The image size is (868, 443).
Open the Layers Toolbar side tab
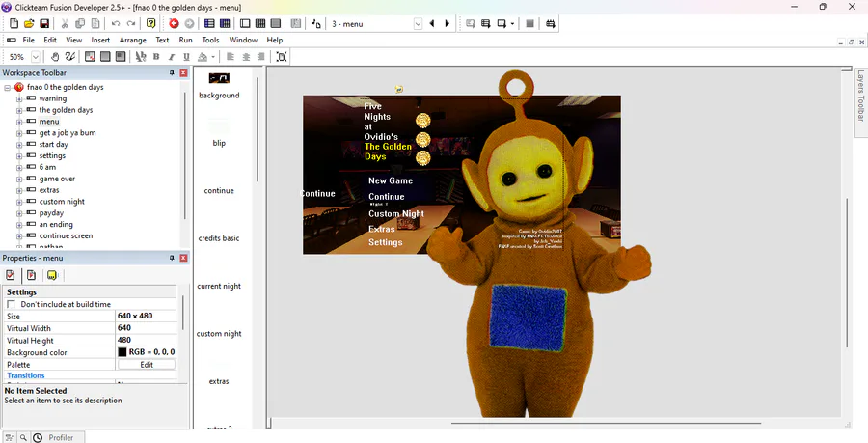[861, 96]
